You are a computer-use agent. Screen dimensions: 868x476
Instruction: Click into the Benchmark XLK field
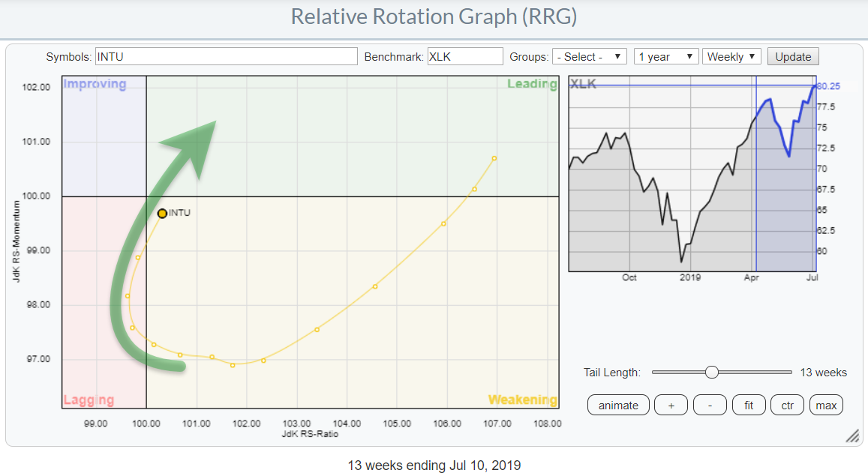click(464, 57)
